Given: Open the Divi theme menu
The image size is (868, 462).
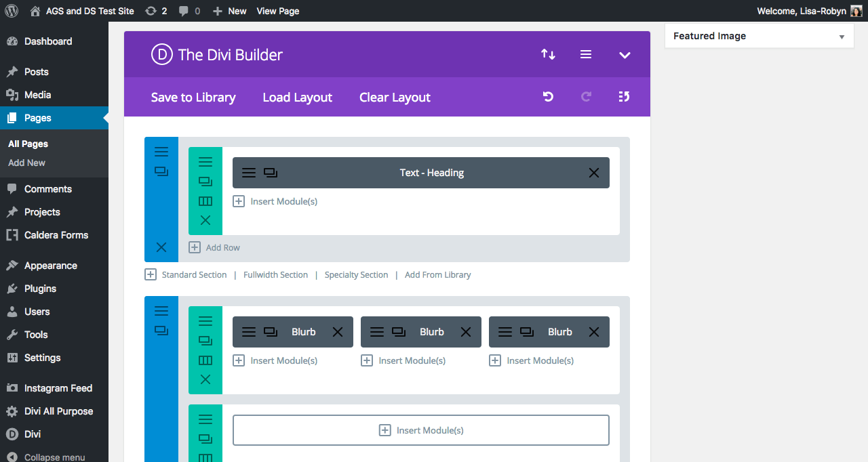Looking at the screenshot, I should [54, 434].
